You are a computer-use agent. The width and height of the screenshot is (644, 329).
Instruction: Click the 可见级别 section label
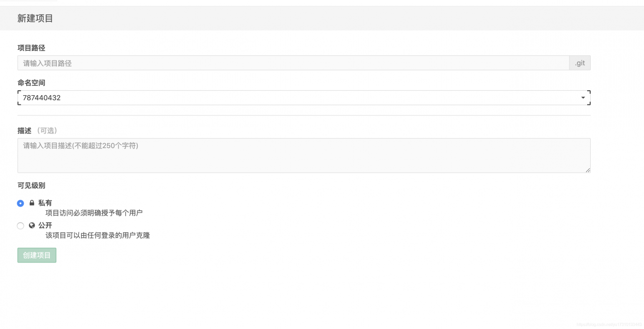[x=31, y=185]
